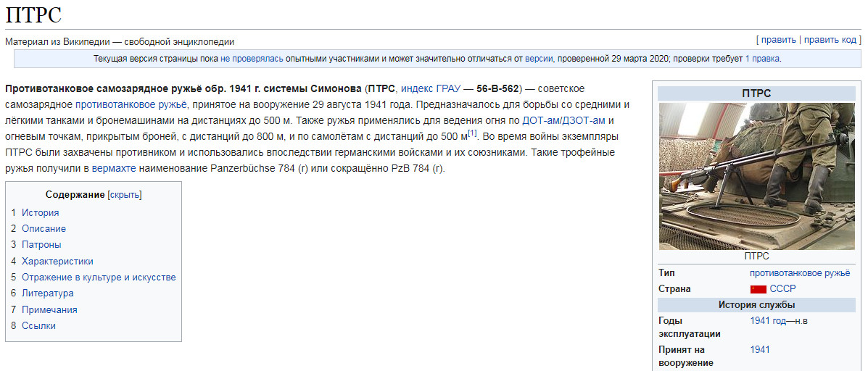The width and height of the screenshot is (868, 371).
Task: Click the 'Страна' infobox label
Action: 675,289
